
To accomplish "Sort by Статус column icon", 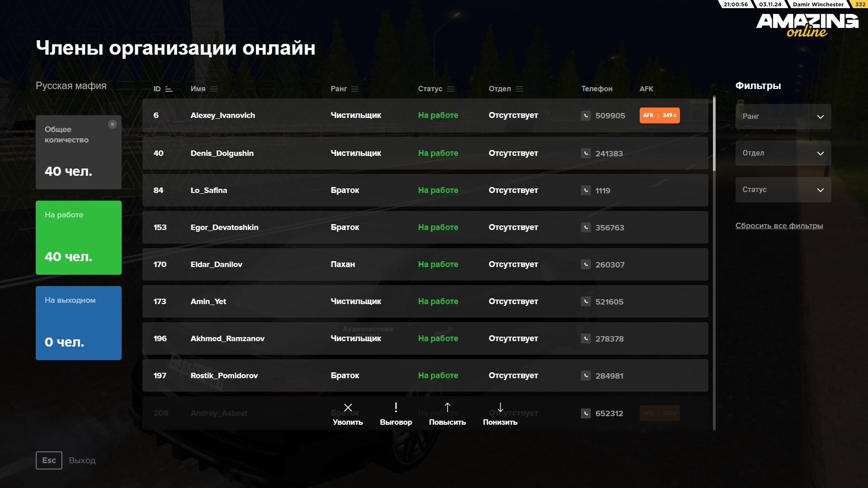I will pyautogui.click(x=451, y=89).
